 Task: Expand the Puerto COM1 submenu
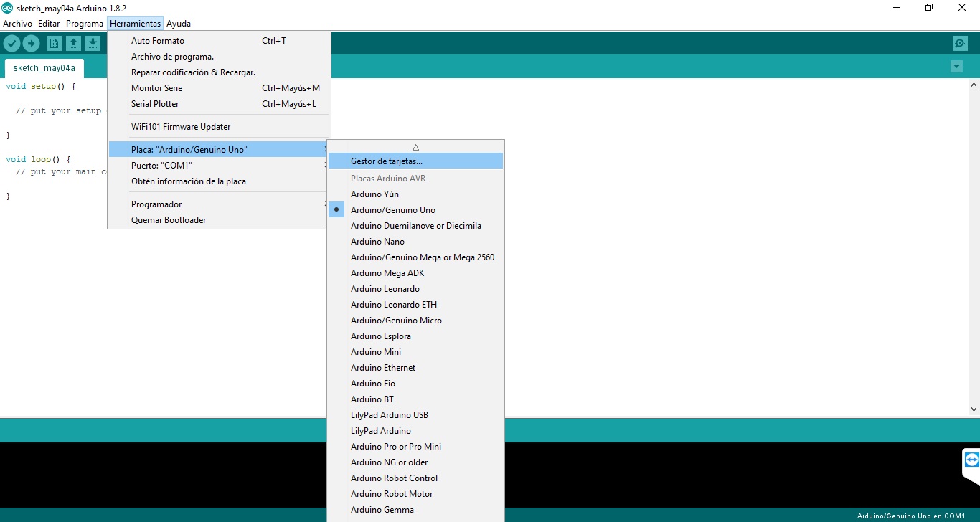[x=219, y=166]
